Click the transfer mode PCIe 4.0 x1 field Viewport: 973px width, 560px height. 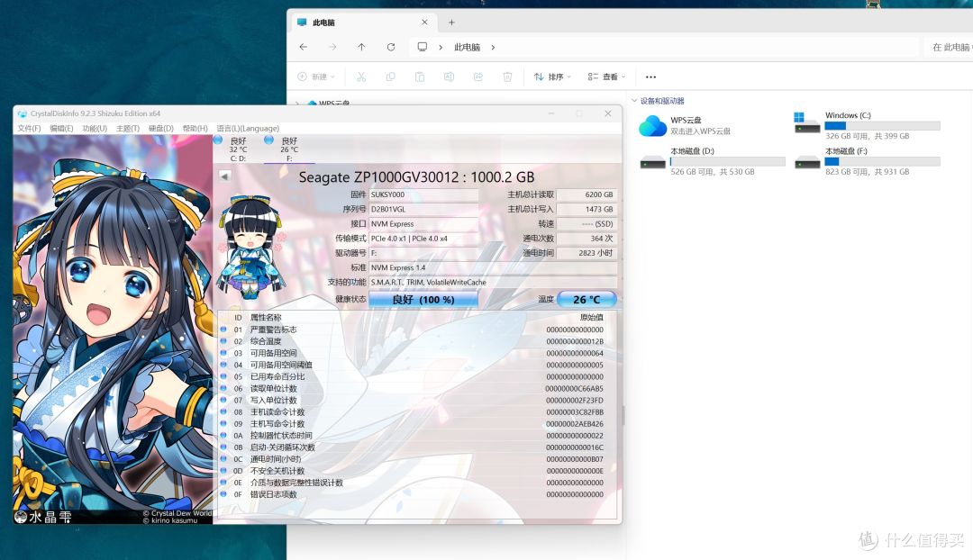[423, 239]
